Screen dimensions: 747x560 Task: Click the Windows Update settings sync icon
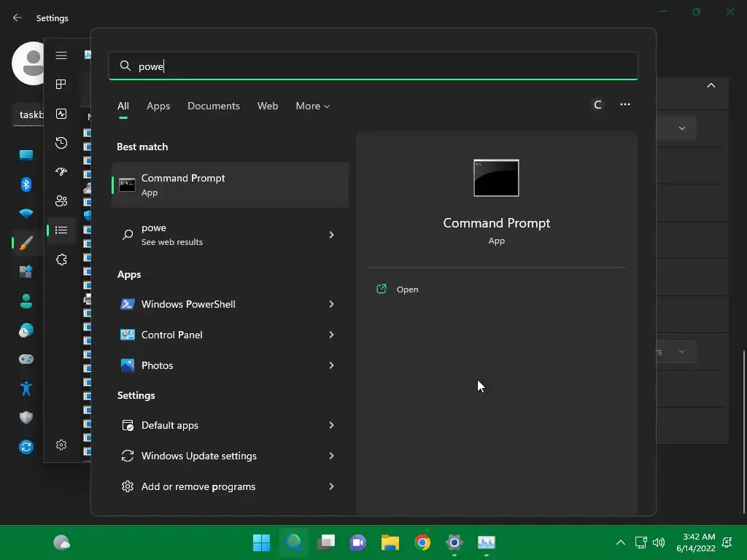point(127,456)
